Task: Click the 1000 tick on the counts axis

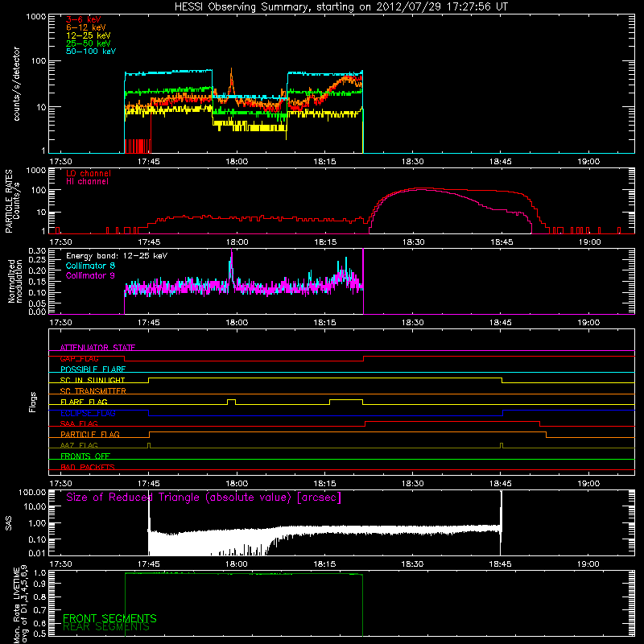Action: pos(35,17)
